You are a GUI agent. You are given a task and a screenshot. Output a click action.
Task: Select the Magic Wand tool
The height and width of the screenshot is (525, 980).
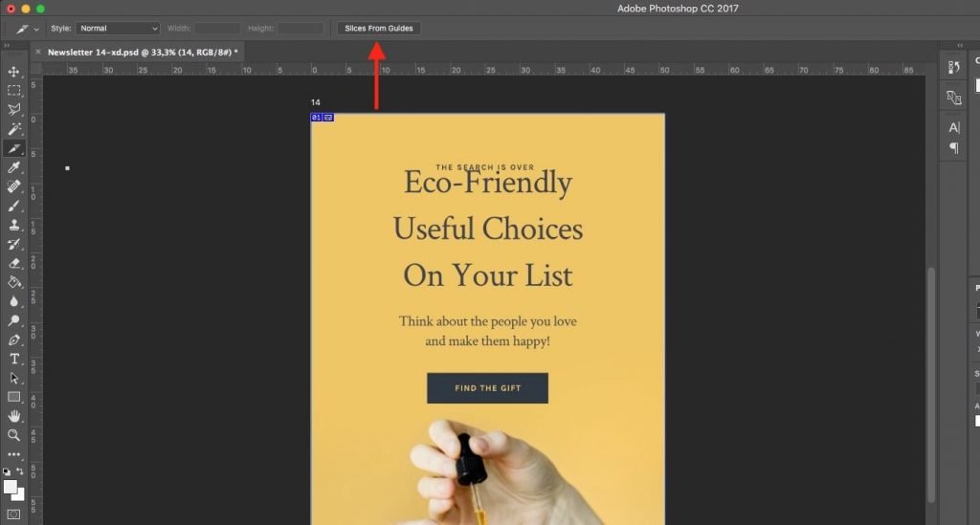14,129
